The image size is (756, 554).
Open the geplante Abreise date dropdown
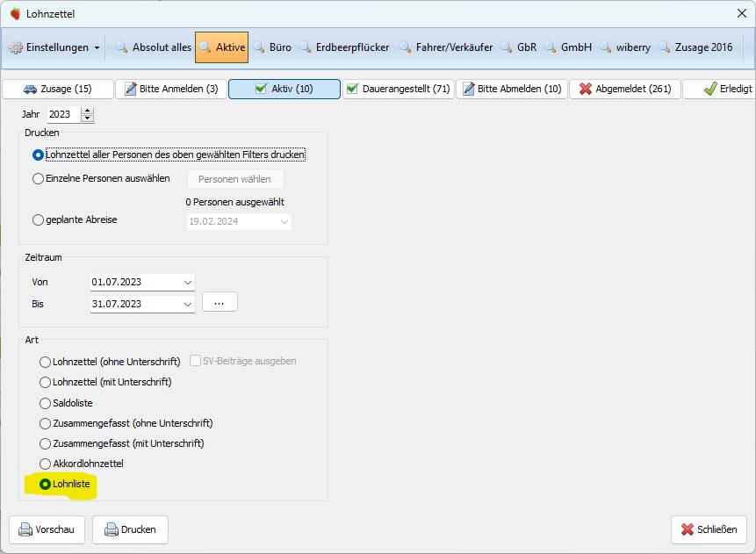[284, 222]
